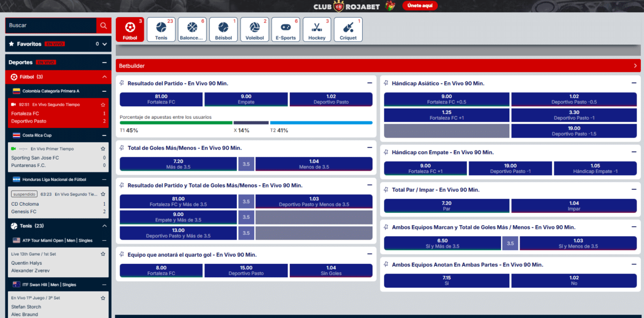The height and width of the screenshot is (318, 644).
Task: Bet on Deportivo Pasto at 1.02 match result
Action: coord(331,99)
